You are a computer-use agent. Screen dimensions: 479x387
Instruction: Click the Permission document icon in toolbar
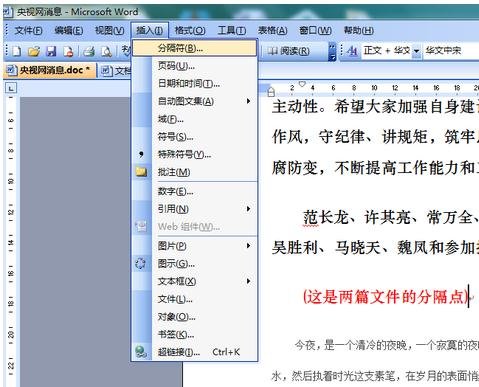68,51
